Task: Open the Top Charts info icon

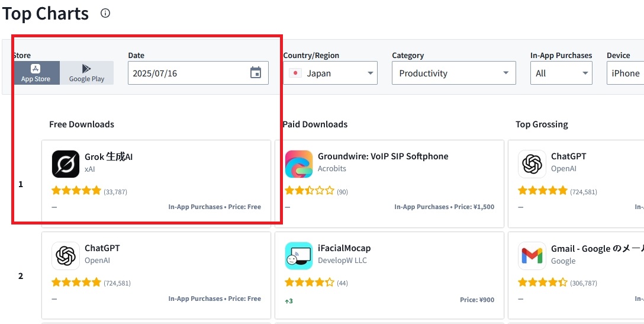Action: (105, 13)
